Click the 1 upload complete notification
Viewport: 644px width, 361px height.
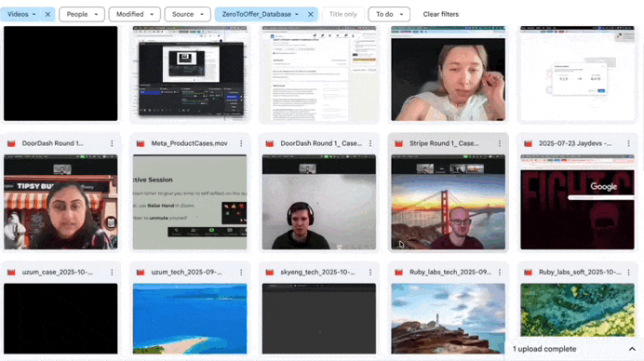tap(544, 349)
